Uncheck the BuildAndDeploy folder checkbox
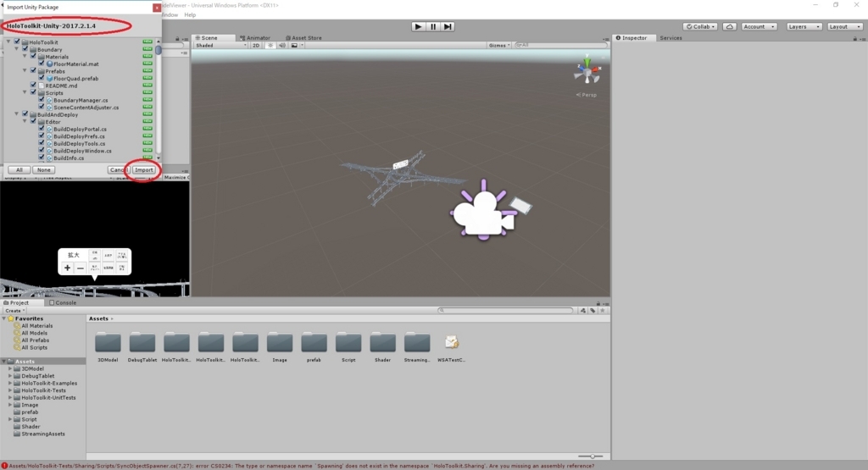 coord(25,114)
